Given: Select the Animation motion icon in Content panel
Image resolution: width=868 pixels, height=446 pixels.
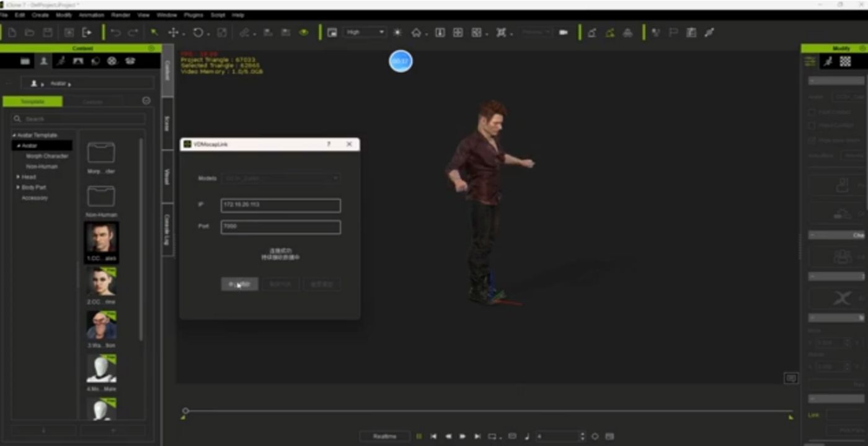Looking at the screenshot, I should [x=61, y=61].
